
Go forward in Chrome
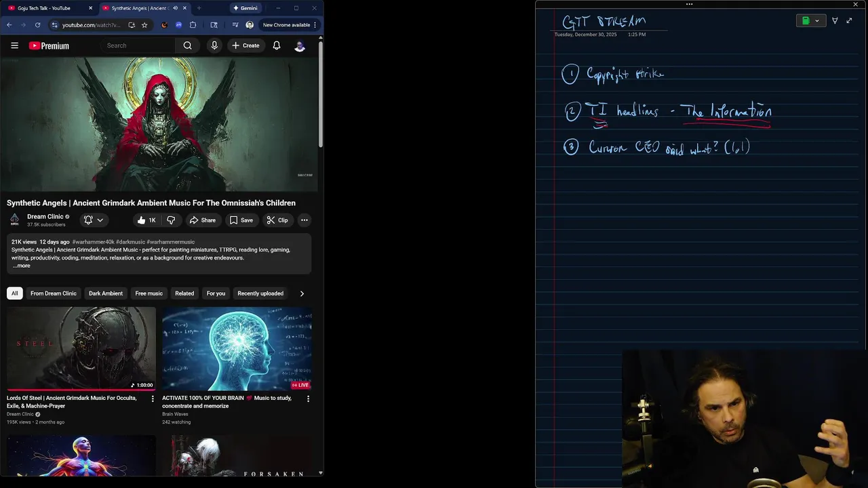[x=23, y=25]
